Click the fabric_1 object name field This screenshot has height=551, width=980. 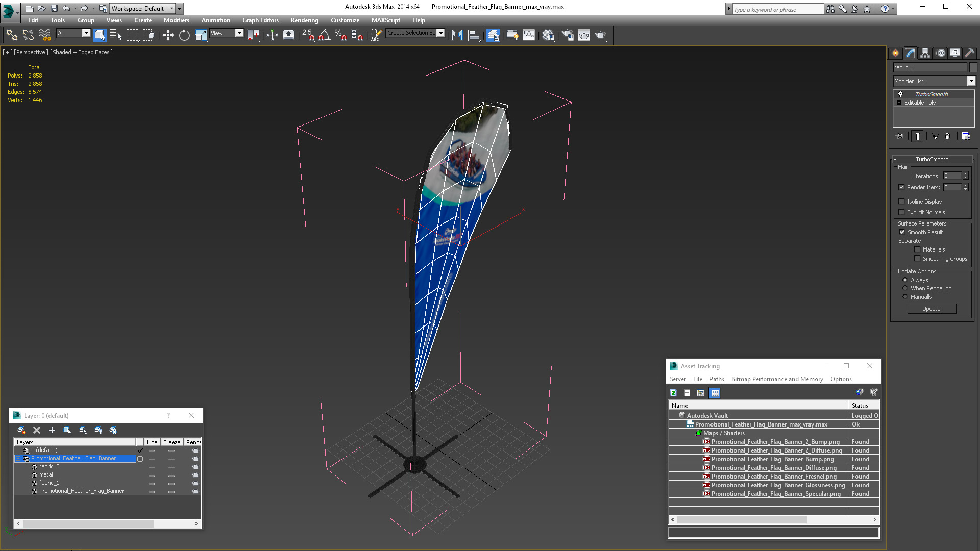pyautogui.click(x=929, y=67)
